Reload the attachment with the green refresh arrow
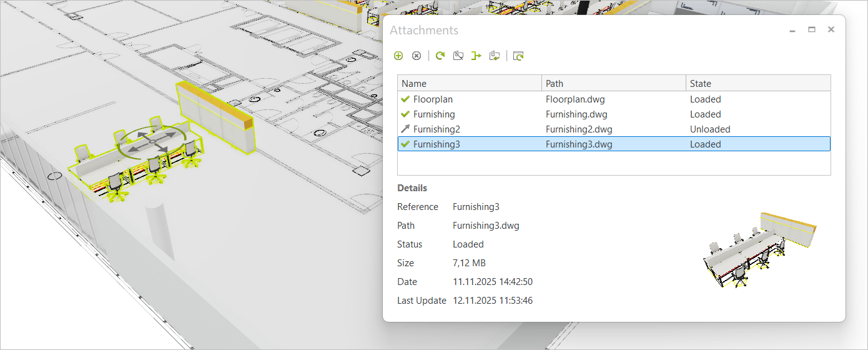 click(x=440, y=56)
